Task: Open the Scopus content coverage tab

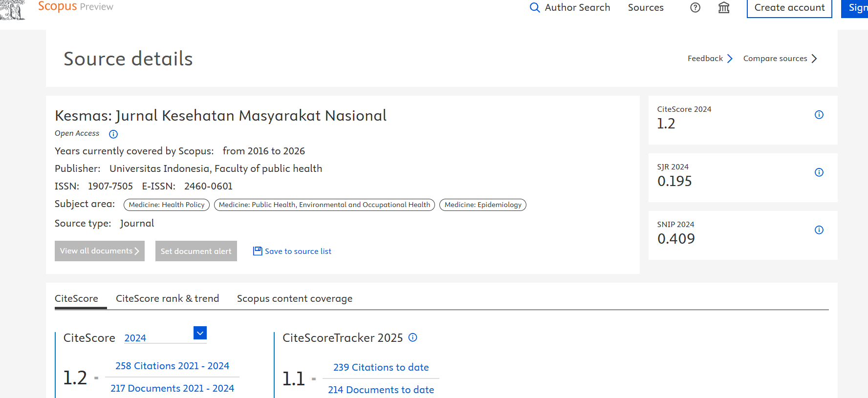Action: tap(295, 298)
